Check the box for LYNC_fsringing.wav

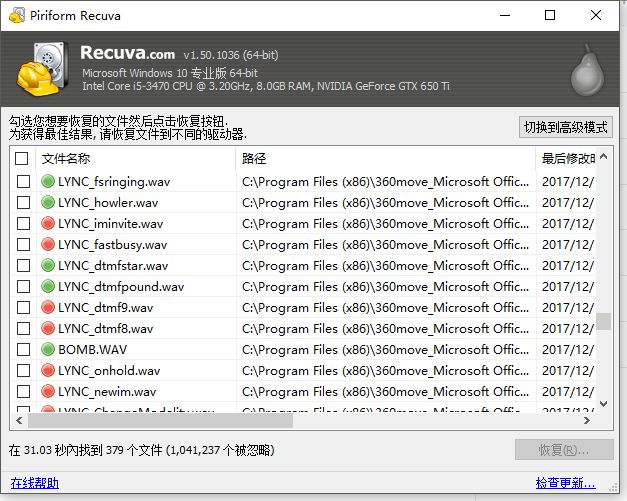click(x=24, y=182)
